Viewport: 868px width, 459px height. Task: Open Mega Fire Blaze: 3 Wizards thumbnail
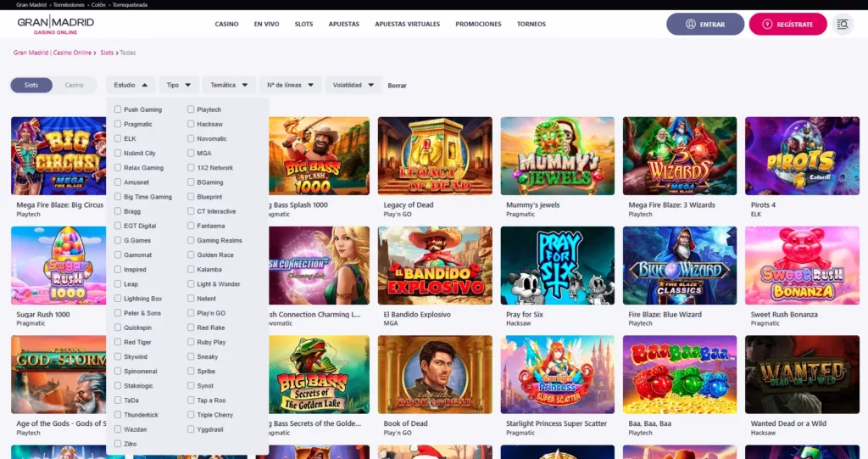coord(680,156)
